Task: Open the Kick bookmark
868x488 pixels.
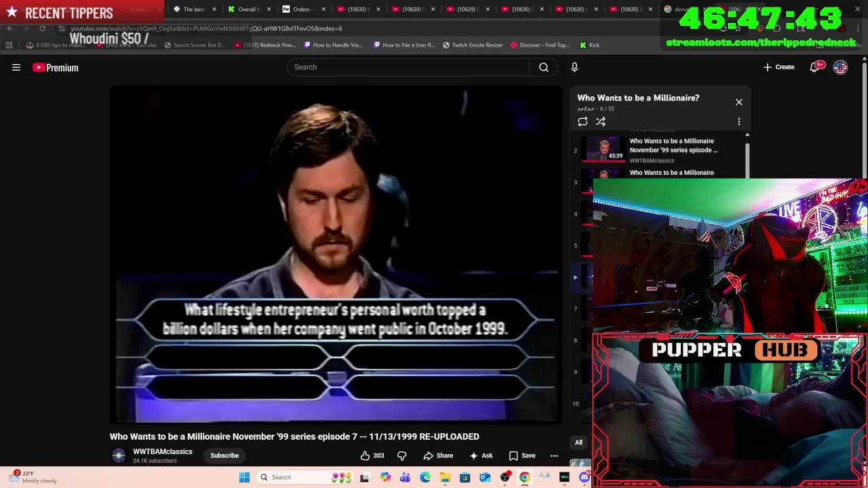Action: pos(589,45)
